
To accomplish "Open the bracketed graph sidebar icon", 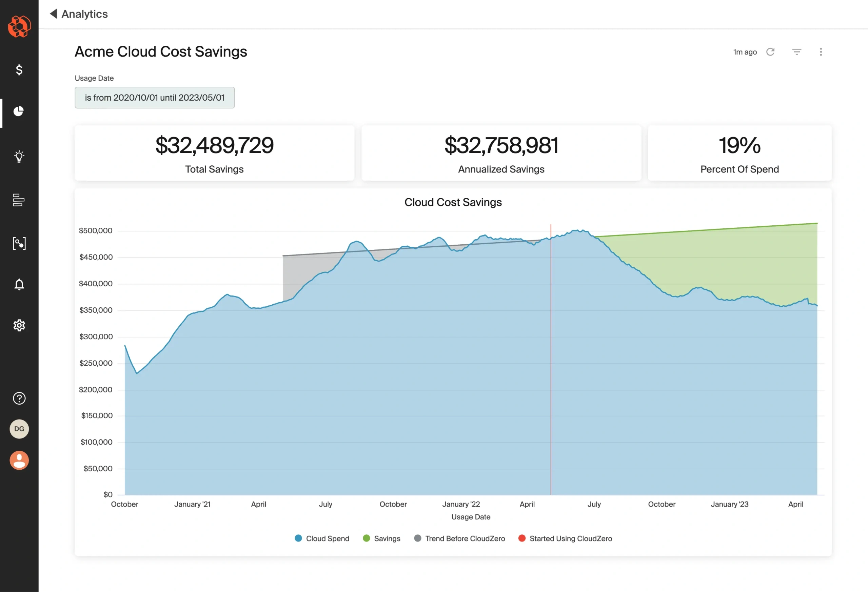I will coord(19,243).
